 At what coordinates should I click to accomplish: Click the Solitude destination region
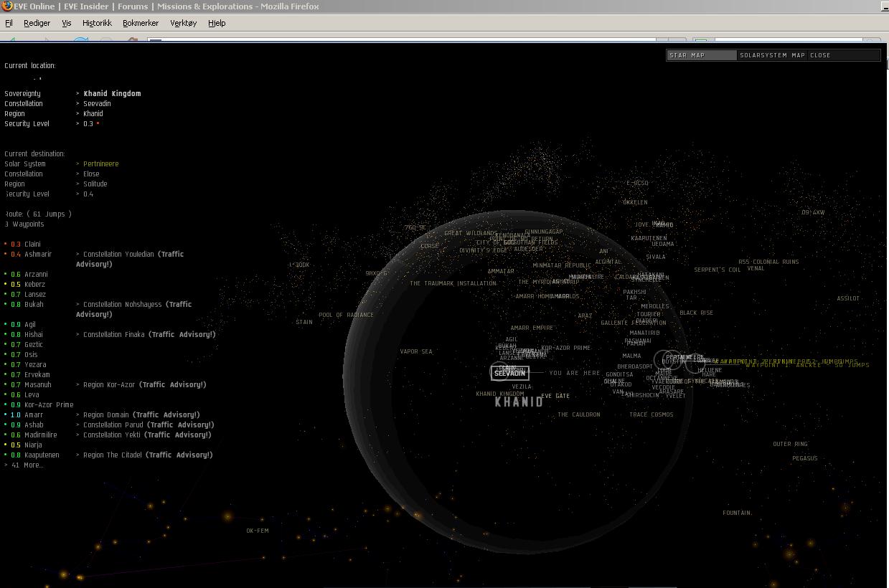click(x=95, y=184)
